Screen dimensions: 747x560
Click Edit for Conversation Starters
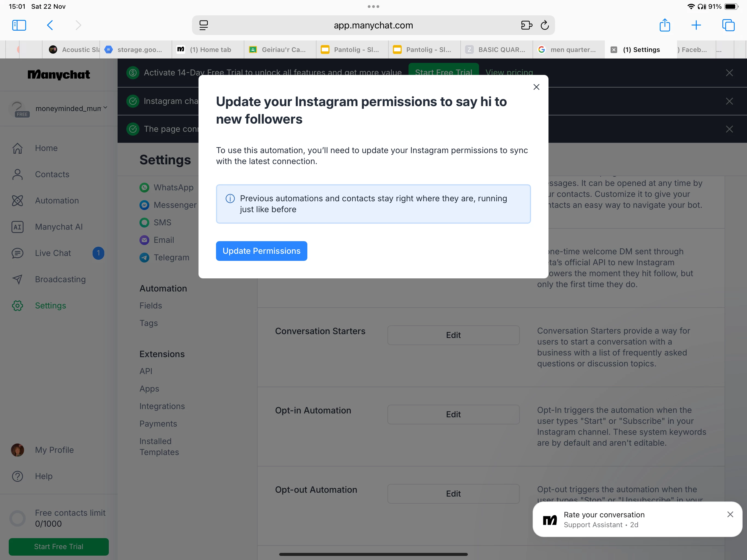453,335
